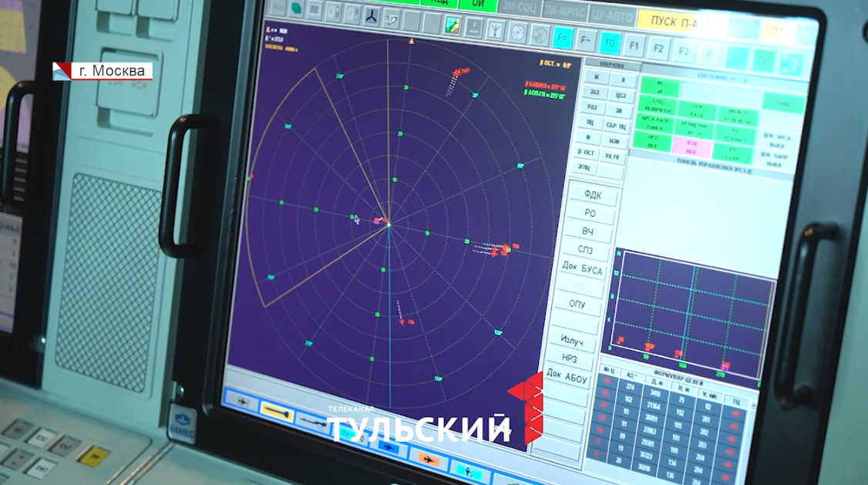This screenshot has height=485, width=868.
Task: Select the Док БУСА menu button
Action: (582, 268)
